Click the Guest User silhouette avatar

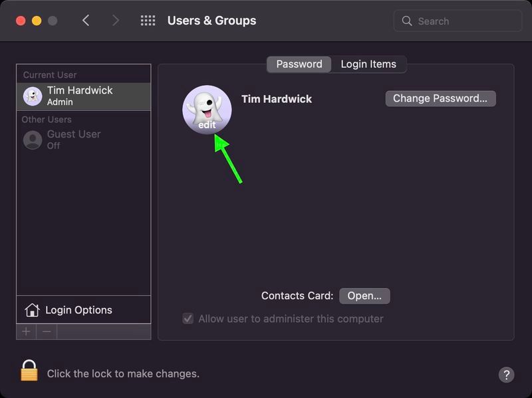coord(33,140)
